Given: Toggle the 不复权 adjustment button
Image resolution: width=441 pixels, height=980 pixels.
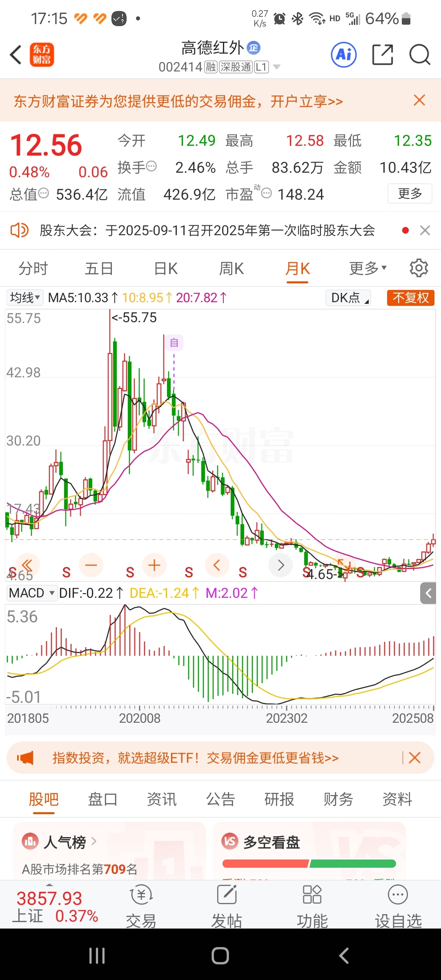Looking at the screenshot, I should pyautogui.click(x=410, y=298).
